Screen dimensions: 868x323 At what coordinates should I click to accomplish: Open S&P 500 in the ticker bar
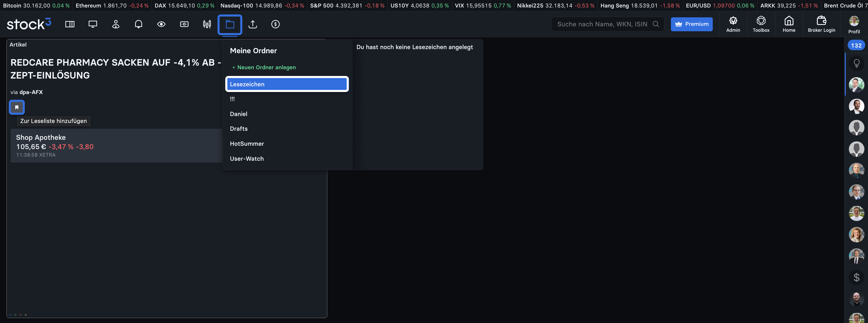[347, 5]
